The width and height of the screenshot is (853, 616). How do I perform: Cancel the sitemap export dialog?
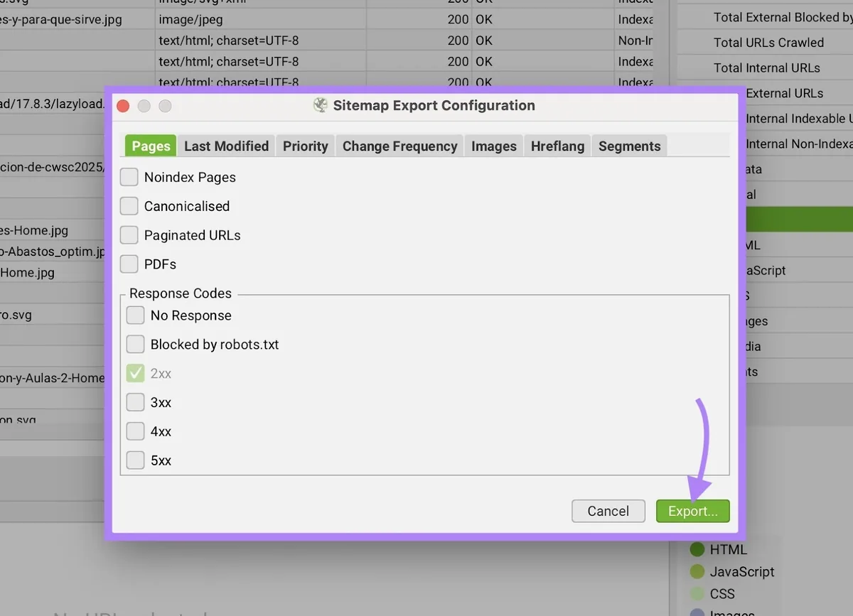(608, 511)
